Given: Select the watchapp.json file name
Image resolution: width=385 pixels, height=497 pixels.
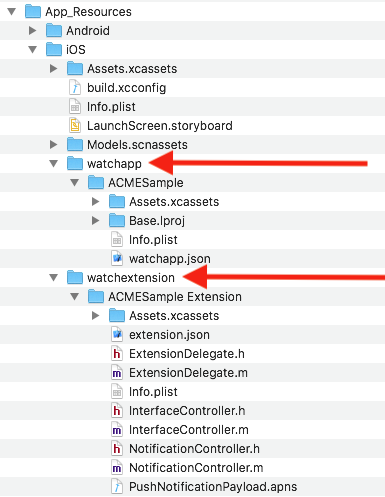Looking at the screenshot, I should click(170, 259).
